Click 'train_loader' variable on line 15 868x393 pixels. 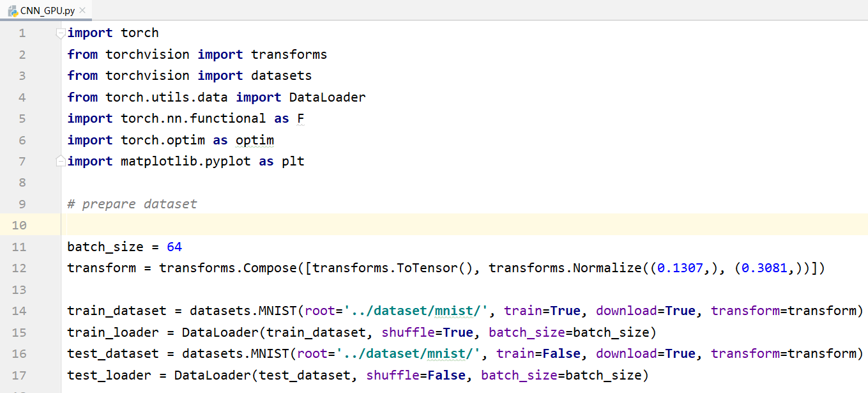(113, 332)
